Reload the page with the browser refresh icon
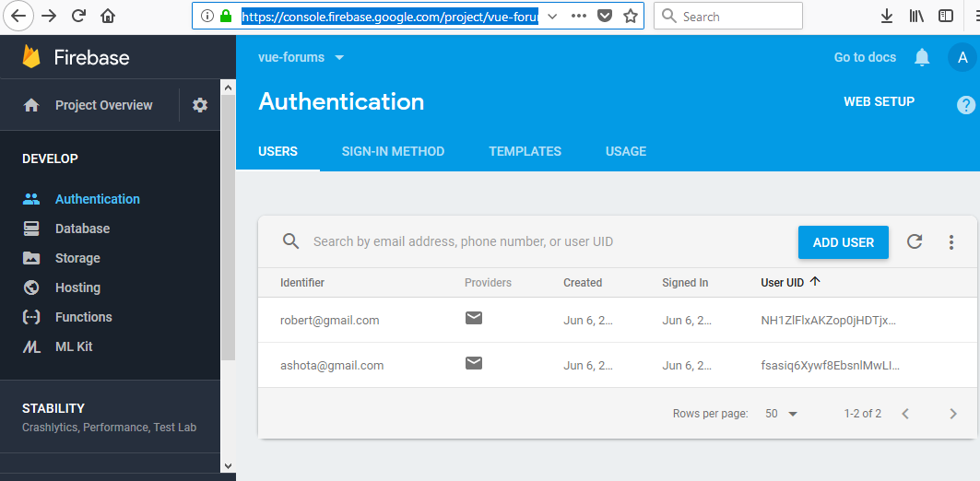 (78, 17)
